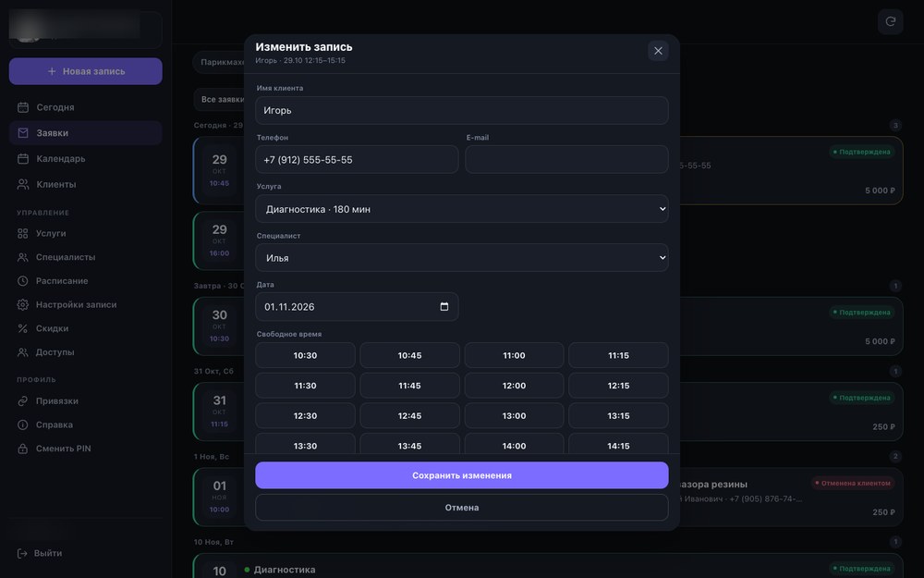Viewport: 924px width, 578px height.
Task: Click the Услуги grid icon in sidebar
Action: [x=22, y=234]
